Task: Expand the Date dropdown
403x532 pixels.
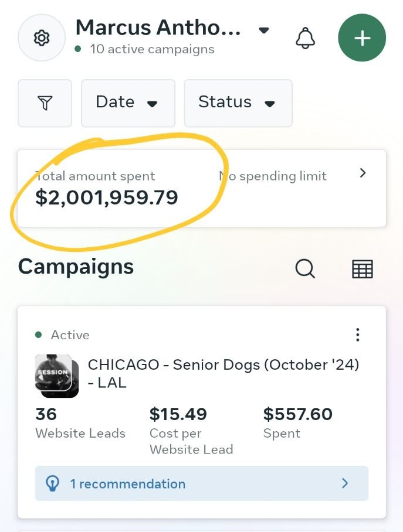Action: click(x=128, y=103)
